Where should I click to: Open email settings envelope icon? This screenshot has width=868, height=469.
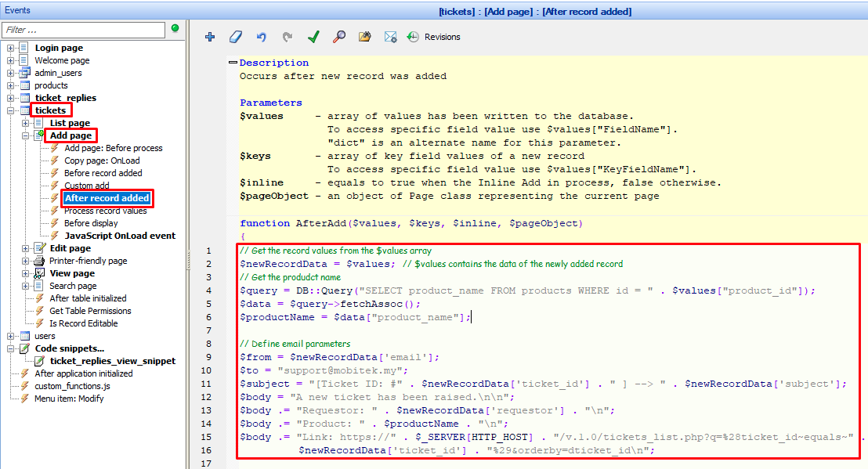390,37
